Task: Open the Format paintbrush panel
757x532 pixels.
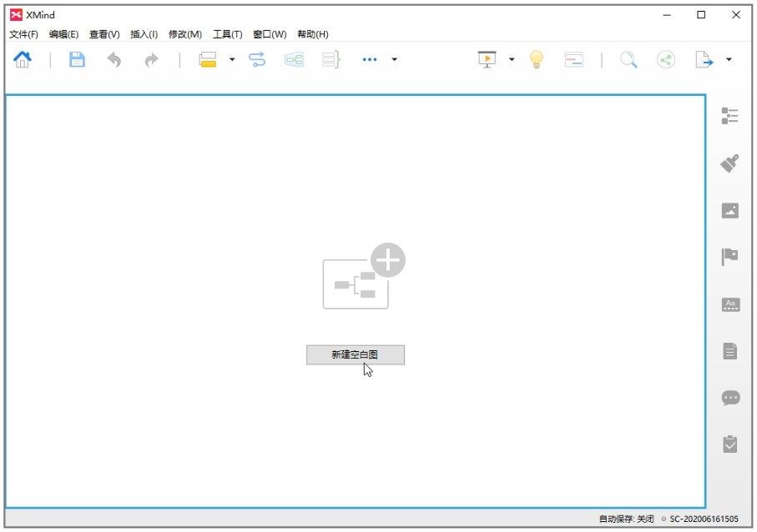Action: pos(730,163)
